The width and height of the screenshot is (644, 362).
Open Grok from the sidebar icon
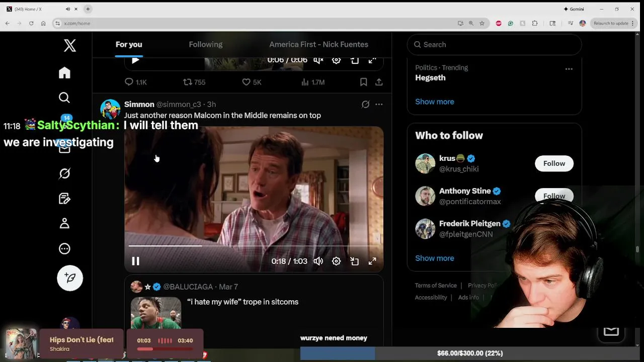point(64,173)
